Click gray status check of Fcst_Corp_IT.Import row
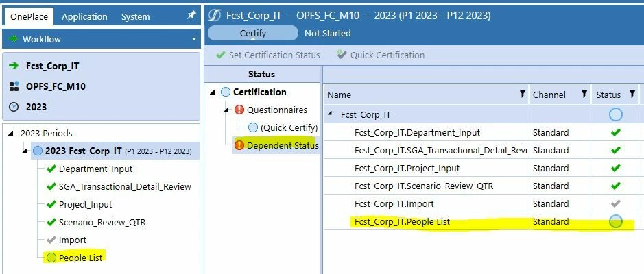 615,203
